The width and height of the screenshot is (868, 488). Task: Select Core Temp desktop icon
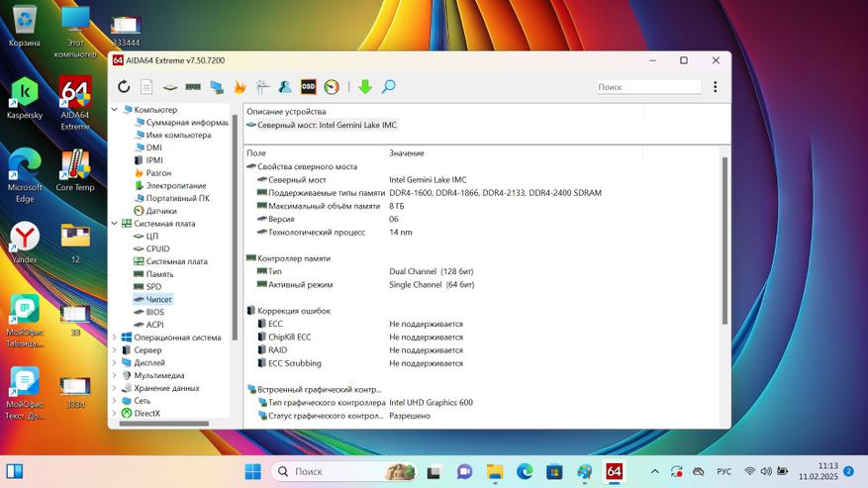(x=75, y=170)
